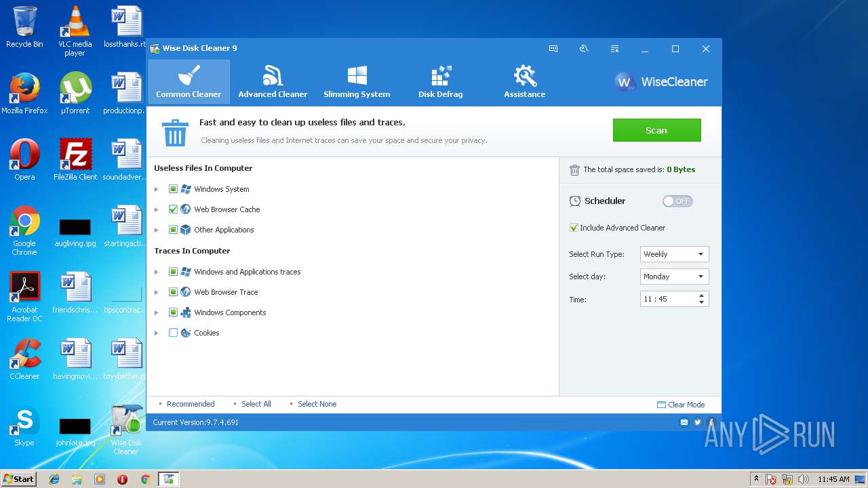Image resolution: width=868 pixels, height=488 pixels.
Task: Check the Cookies checkbox
Action: click(173, 333)
